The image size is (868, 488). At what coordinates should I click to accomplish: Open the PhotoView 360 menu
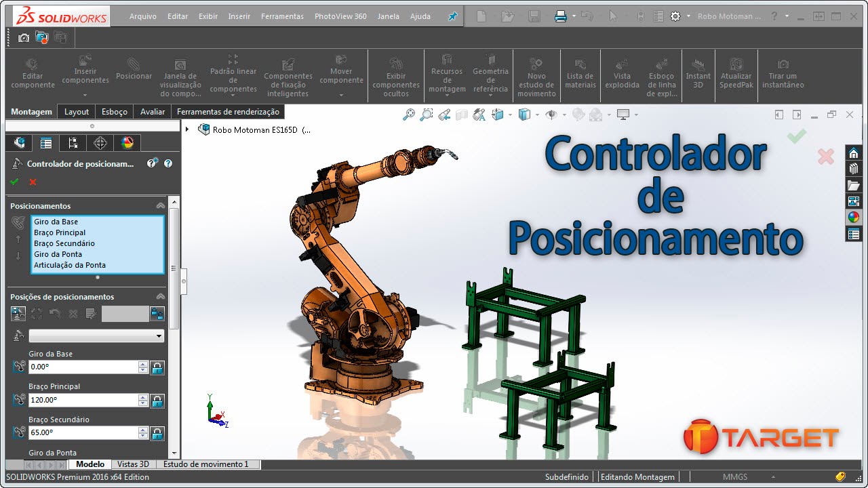[340, 16]
